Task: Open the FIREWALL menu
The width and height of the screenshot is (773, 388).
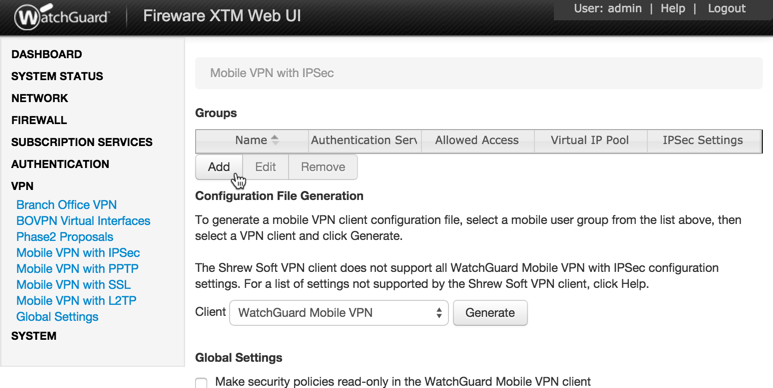Action: [39, 120]
